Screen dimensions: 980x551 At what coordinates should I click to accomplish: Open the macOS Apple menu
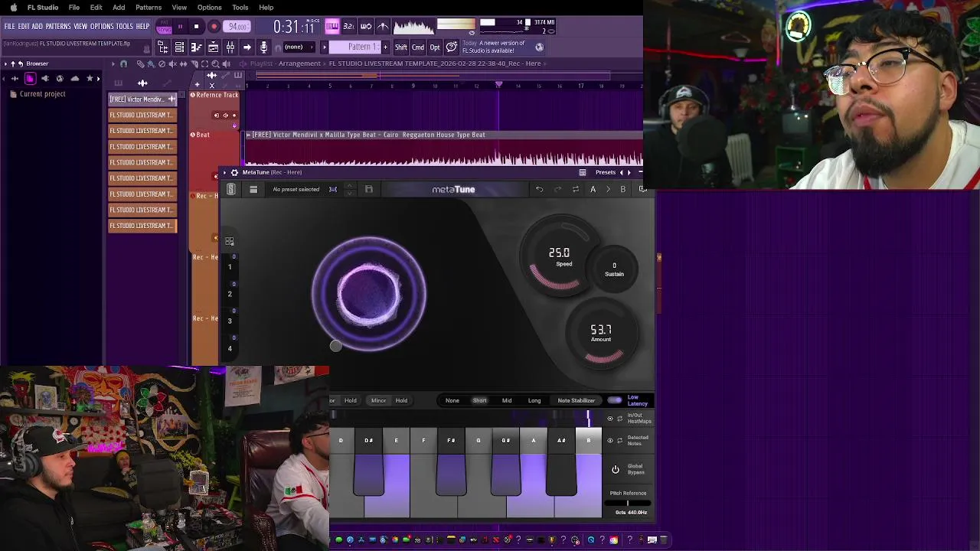[14, 8]
